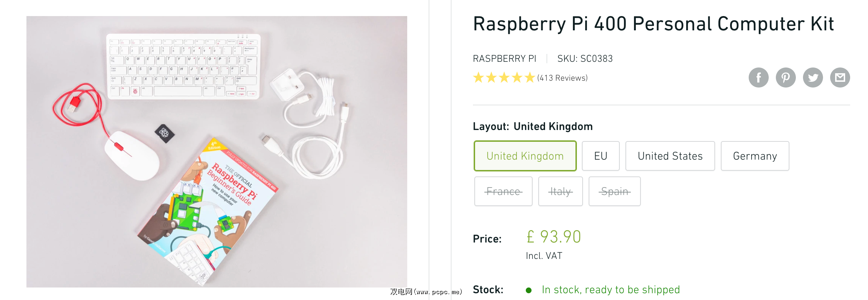Share product via email icon

pos(840,77)
